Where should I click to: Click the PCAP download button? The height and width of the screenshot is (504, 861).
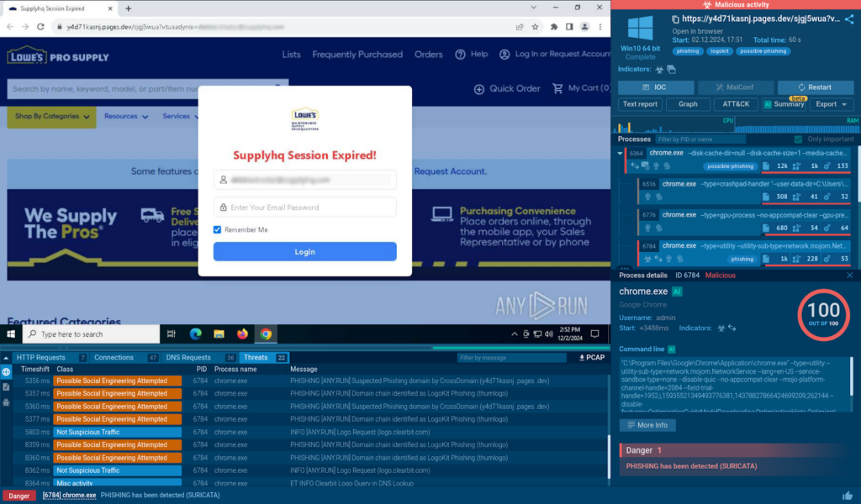(590, 357)
